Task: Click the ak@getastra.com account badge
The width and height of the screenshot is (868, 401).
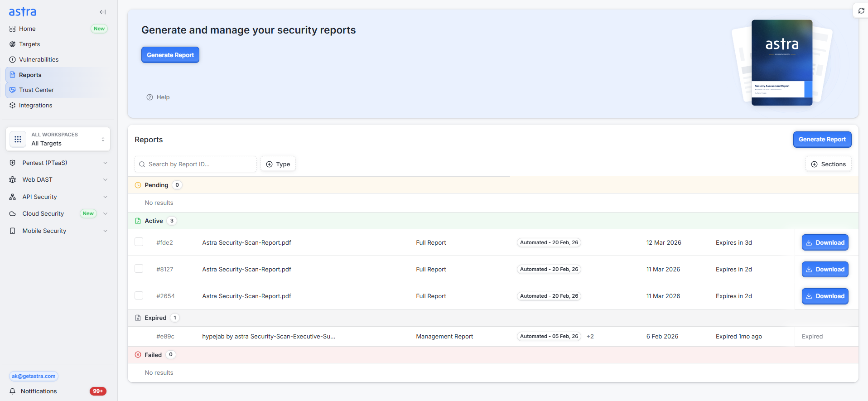Action: click(x=34, y=376)
